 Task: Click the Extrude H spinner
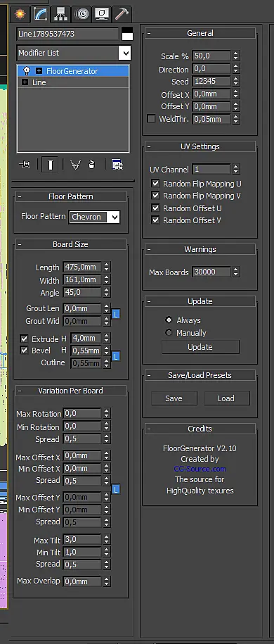pos(107,338)
